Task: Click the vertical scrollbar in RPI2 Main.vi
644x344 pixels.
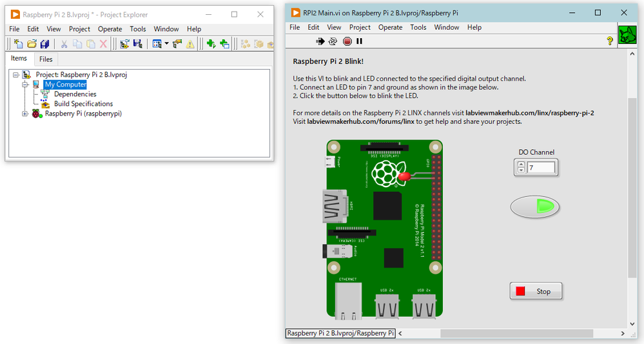Action: coord(632,188)
